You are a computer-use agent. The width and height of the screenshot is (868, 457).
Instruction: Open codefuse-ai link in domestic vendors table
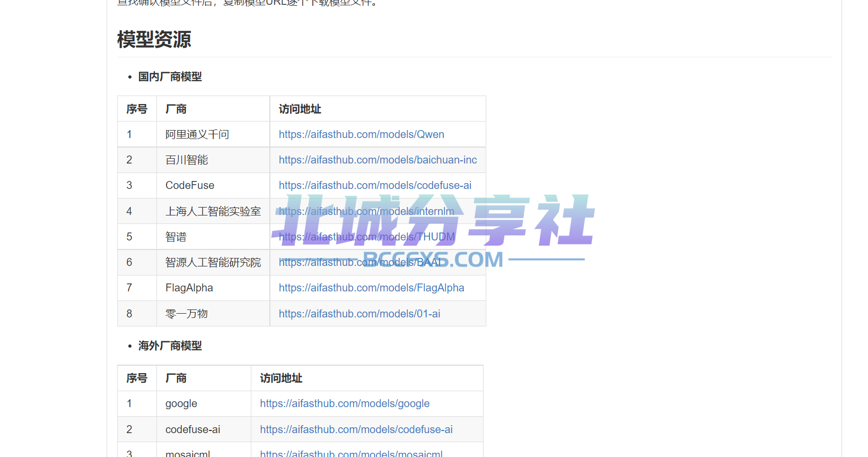pyautogui.click(x=375, y=185)
